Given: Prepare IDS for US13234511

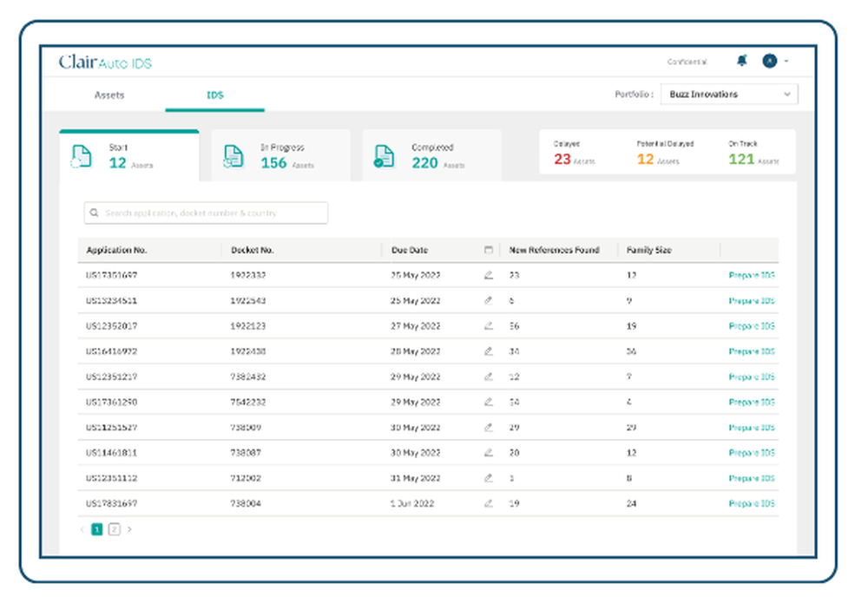Looking at the screenshot, I should (x=752, y=300).
